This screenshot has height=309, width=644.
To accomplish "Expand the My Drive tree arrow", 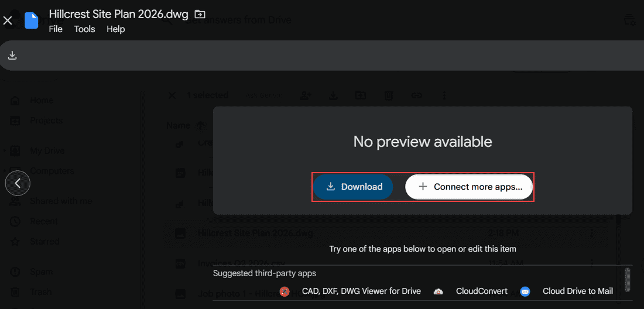I will pos(5,151).
